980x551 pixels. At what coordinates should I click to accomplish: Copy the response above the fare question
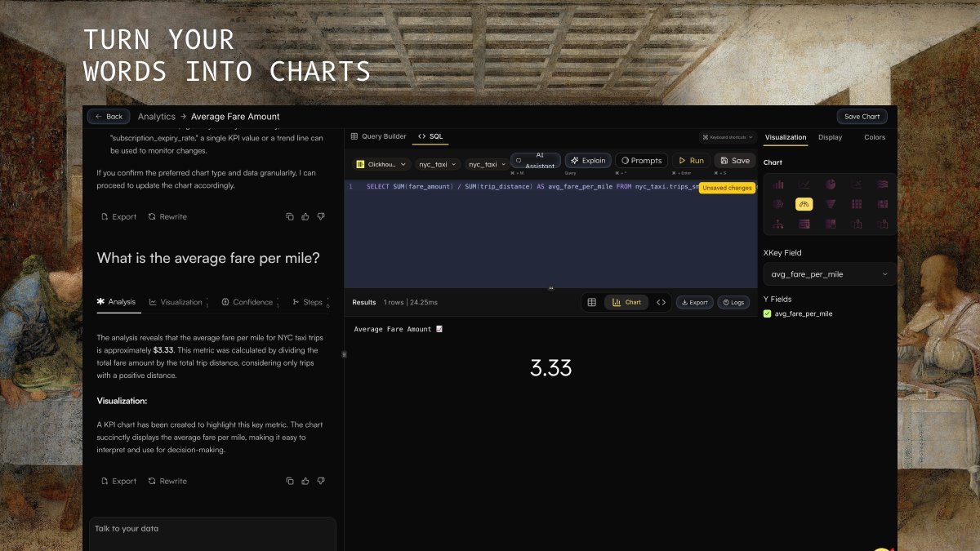pyautogui.click(x=290, y=216)
